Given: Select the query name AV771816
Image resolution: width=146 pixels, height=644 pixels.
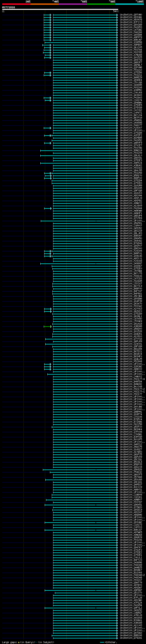Looking at the screenshot, I should click(8, 7).
